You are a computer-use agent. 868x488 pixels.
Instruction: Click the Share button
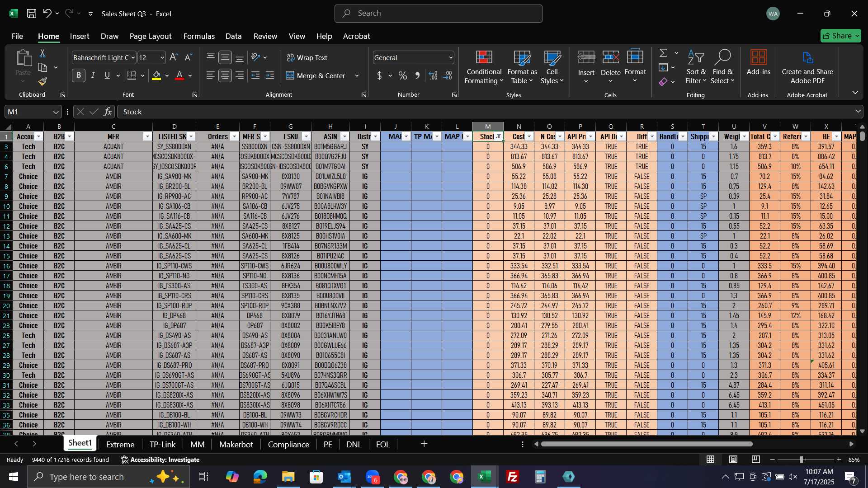840,36
